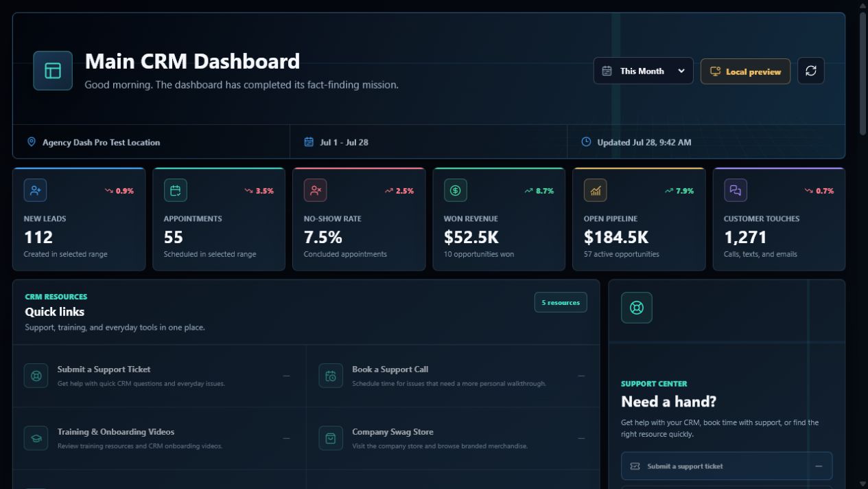Image resolution: width=868 pixels, height=489 pixels.
Task: Click the dash in the Submit a support ticket button
Action: 819,466
